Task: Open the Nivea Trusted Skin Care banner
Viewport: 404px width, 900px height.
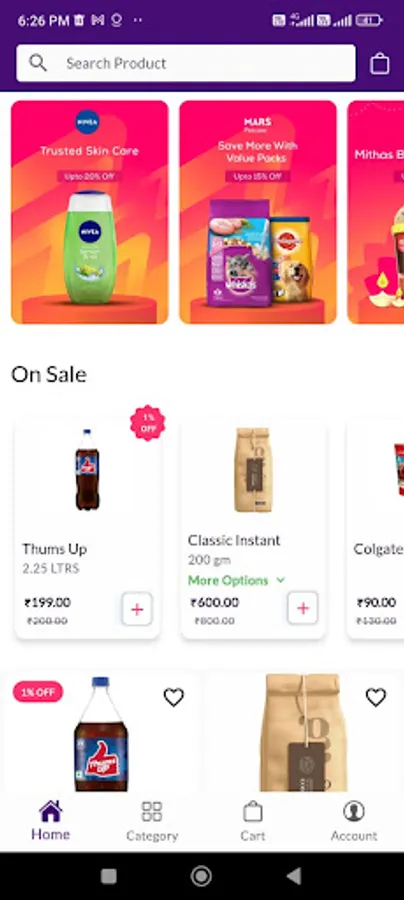Action: pyautogui.click(x=90, y=212)
